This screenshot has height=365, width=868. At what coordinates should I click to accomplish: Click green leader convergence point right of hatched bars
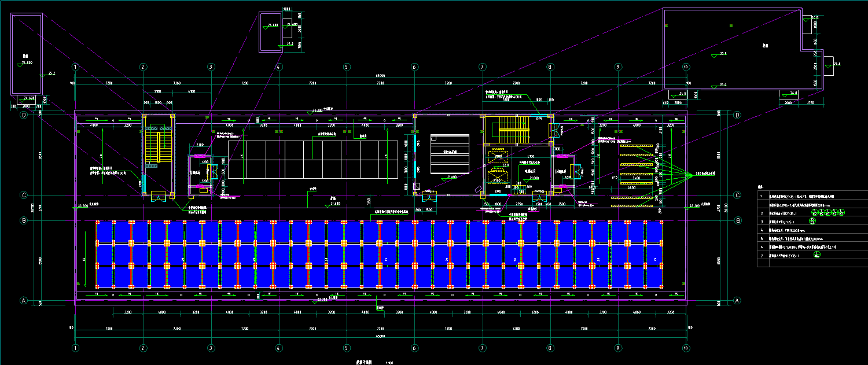click(693, 174)
